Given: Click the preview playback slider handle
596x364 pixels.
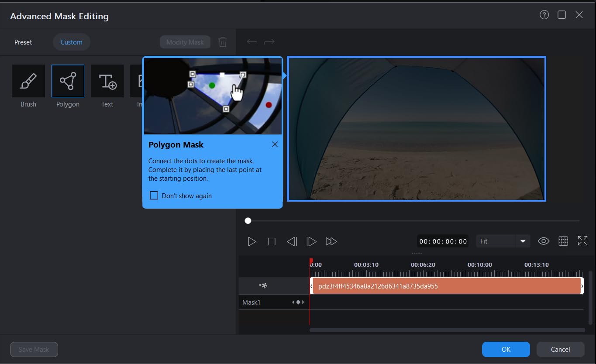Looking at the screenshot, I should pos(248,221).
